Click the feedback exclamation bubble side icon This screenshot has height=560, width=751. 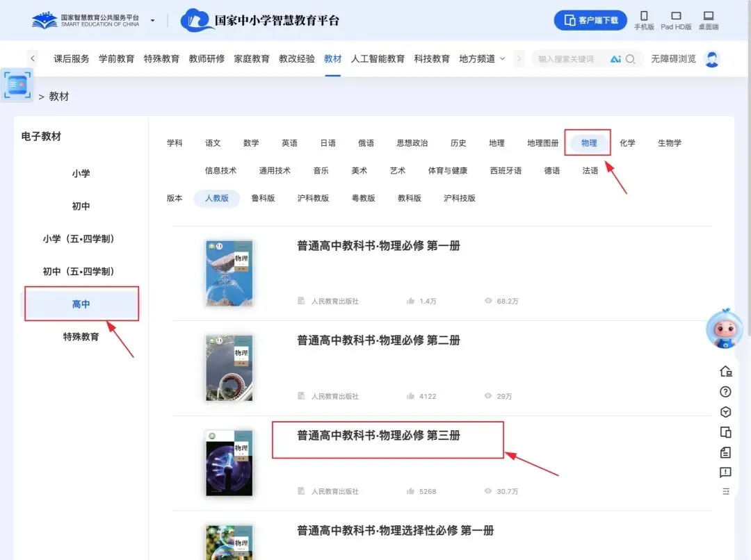tap(725, 472)
